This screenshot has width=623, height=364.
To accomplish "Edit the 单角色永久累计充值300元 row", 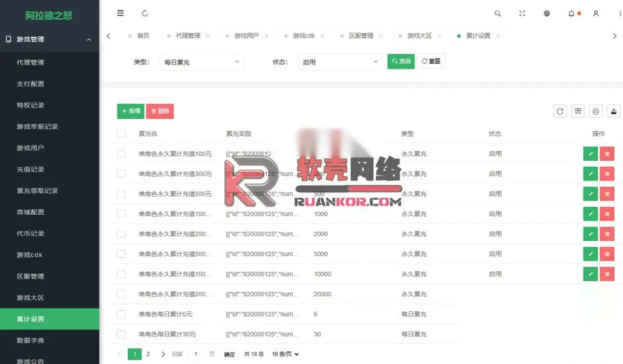I will (591, 174).
